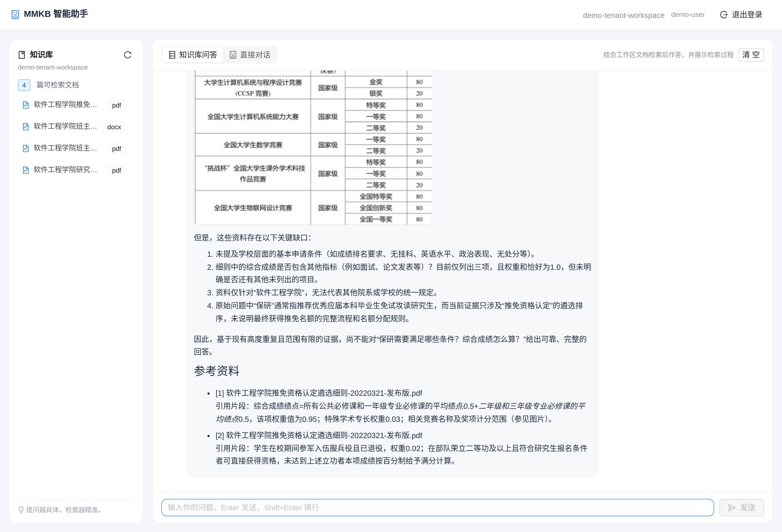The height and width of the screenshot is (532, 782).
Task: Click the docx document file icon
Action: coord(26,127)
